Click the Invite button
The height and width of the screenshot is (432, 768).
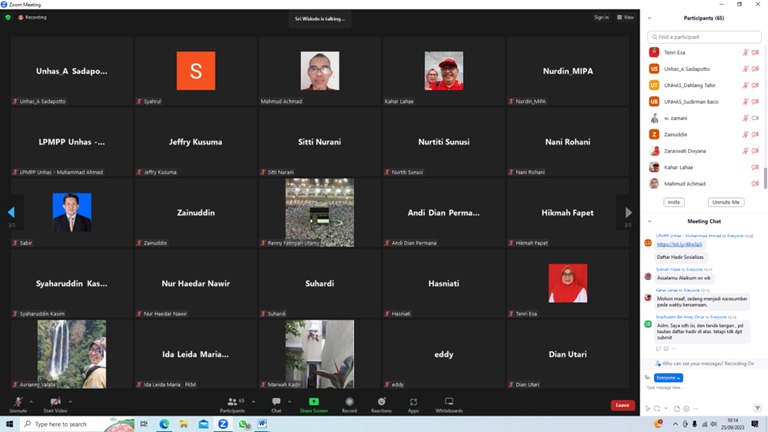click(x=674, y=202)
